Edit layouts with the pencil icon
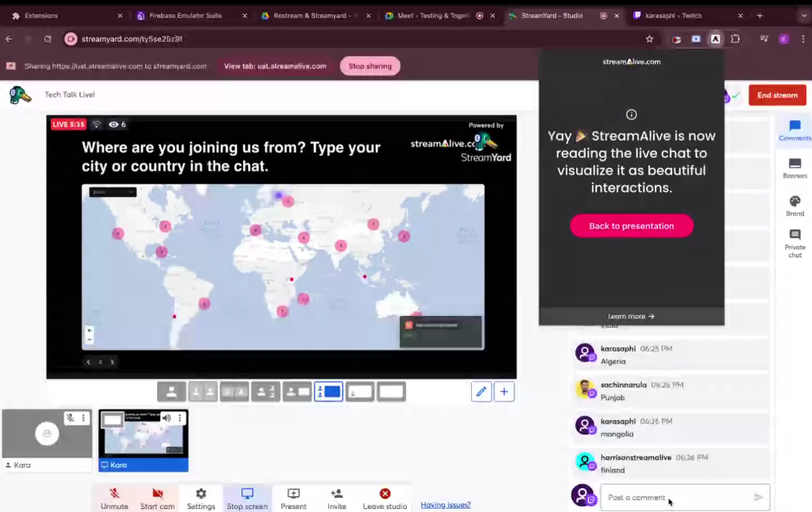The image size is (812, 512). pos(481,391)
